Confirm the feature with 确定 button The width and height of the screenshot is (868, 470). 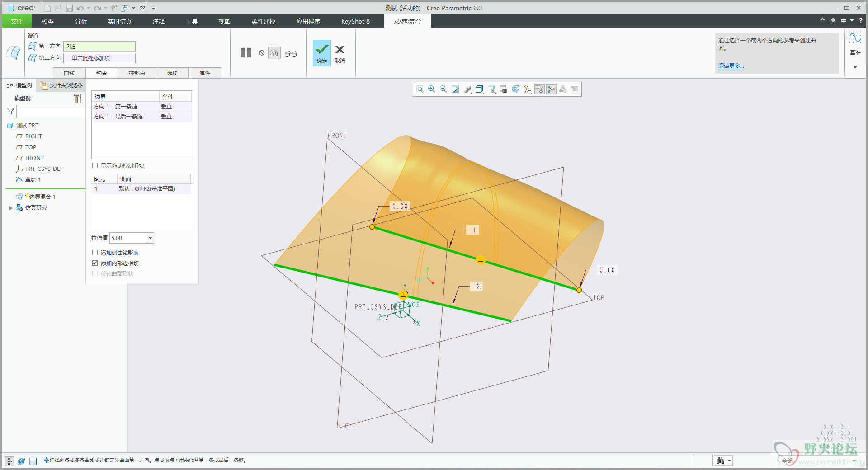322,53
